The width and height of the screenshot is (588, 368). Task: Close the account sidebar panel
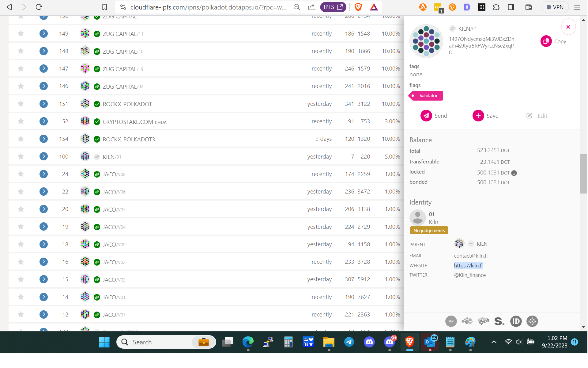(568, 27)
